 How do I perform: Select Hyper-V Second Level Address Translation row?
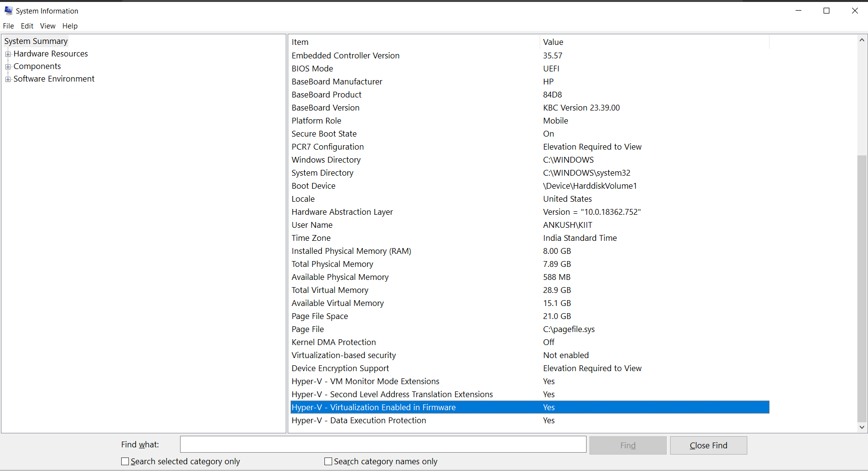[x=530, y=394]
